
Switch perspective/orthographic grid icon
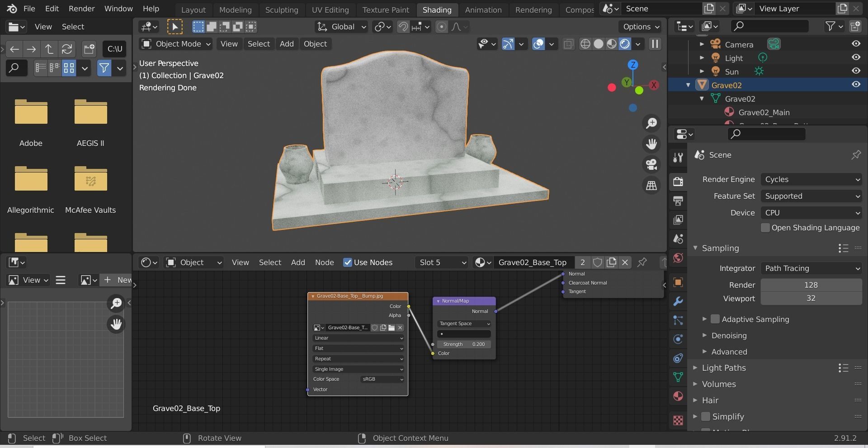point(651,185)
